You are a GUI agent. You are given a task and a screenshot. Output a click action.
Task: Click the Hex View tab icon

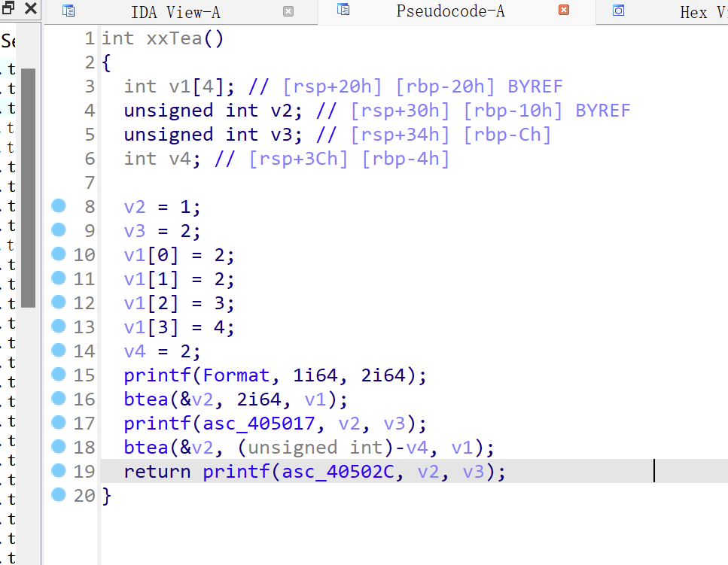[618, 11]
